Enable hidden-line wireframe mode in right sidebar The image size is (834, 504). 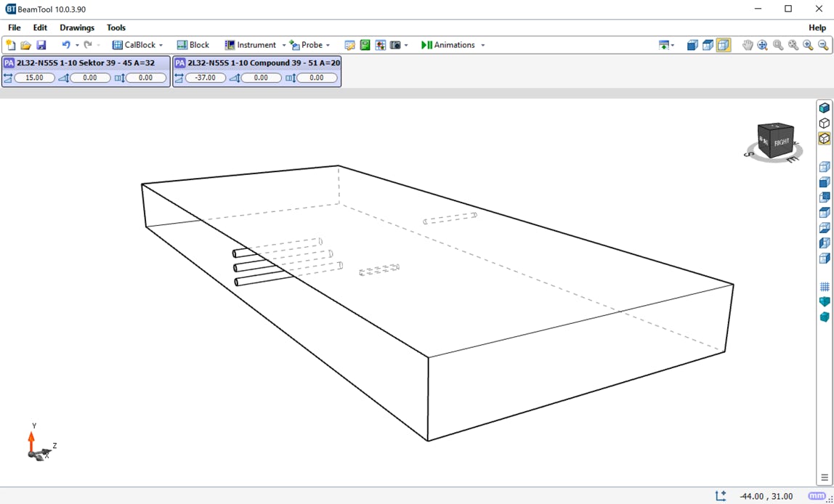coord(824,123)
